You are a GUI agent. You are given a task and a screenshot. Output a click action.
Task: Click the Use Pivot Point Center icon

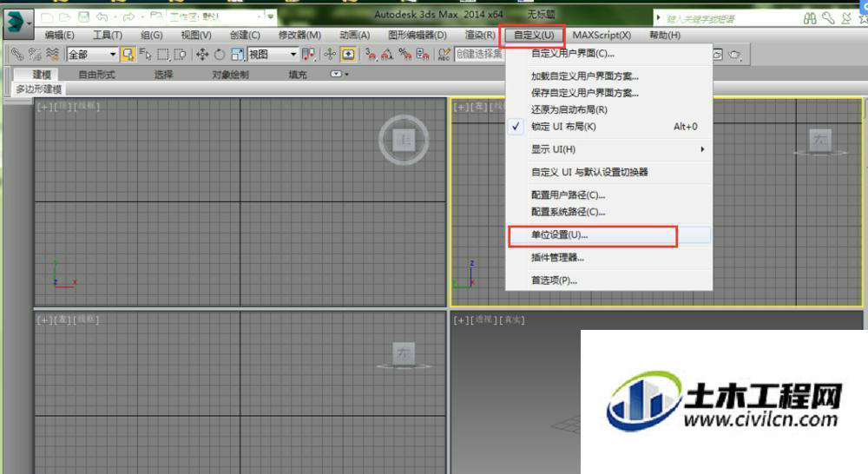[308, 55]
